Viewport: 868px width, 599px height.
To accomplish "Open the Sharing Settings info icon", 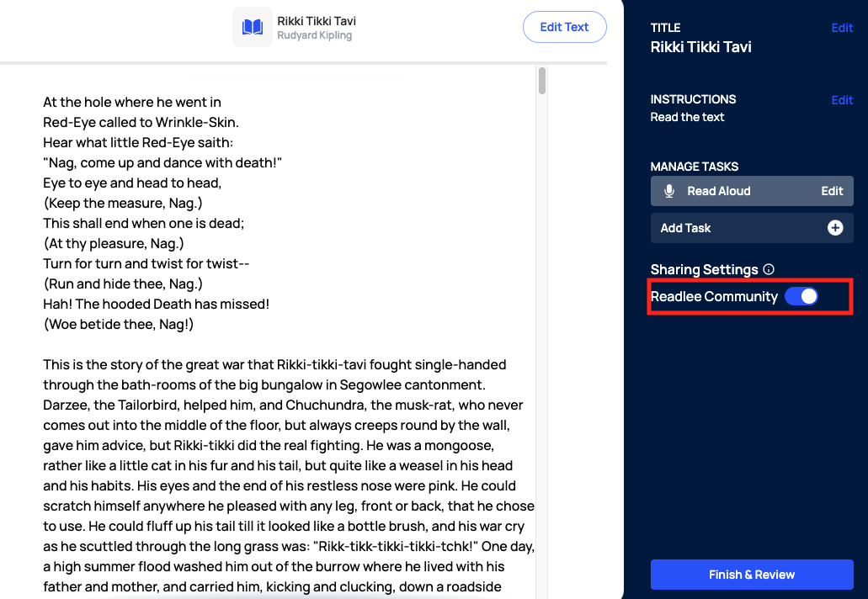I will 769,269.
